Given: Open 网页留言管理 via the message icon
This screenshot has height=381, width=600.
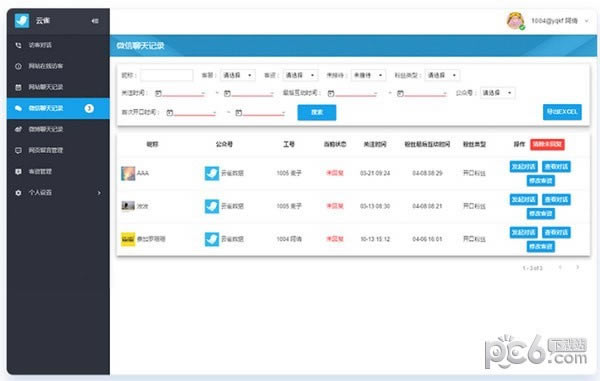Looking at the screenshot, I should [x=18, y=150].
